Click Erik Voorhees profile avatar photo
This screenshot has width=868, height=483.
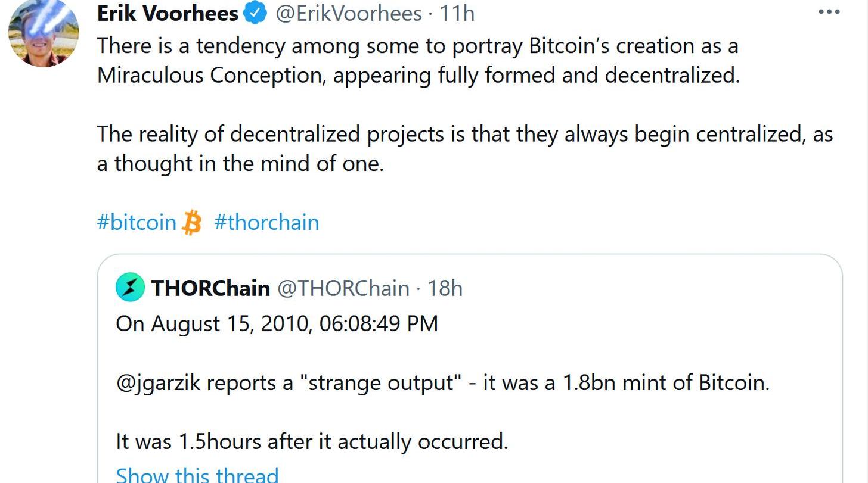tap(44, 33)
